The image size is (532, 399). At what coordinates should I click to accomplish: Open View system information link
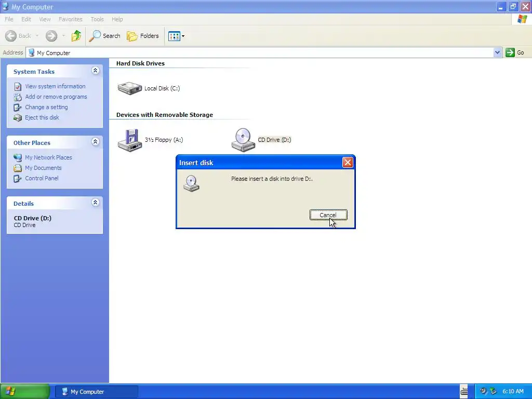pyautogui.click(x=55, y=86)
